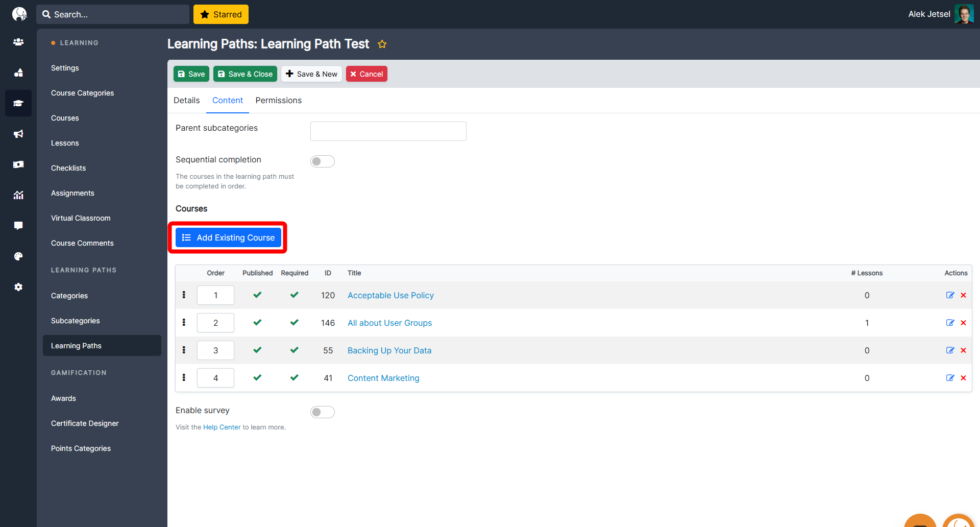Click the order field for Content Marketing
The height and width of the screenshot is (527, 980).
coord(215,378)
